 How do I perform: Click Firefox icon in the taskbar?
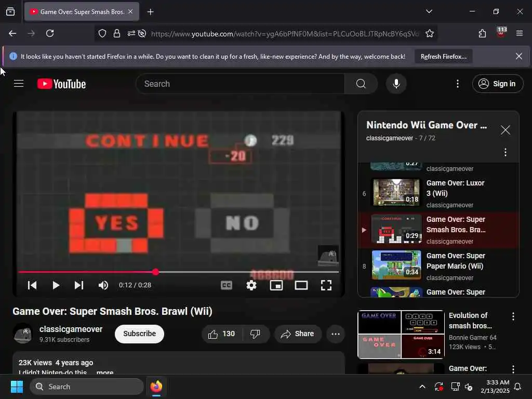tap(156, 387)
